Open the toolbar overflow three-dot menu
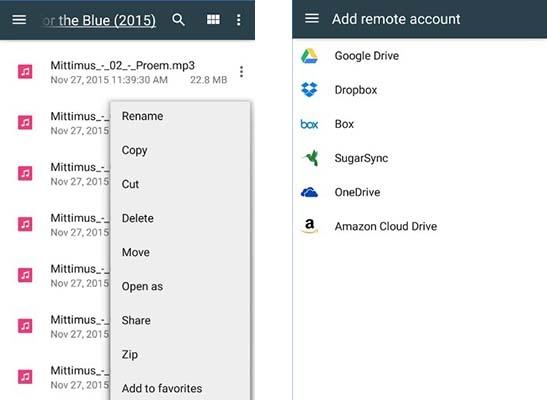The image size is (547, 400). click(x=239, y=20)
